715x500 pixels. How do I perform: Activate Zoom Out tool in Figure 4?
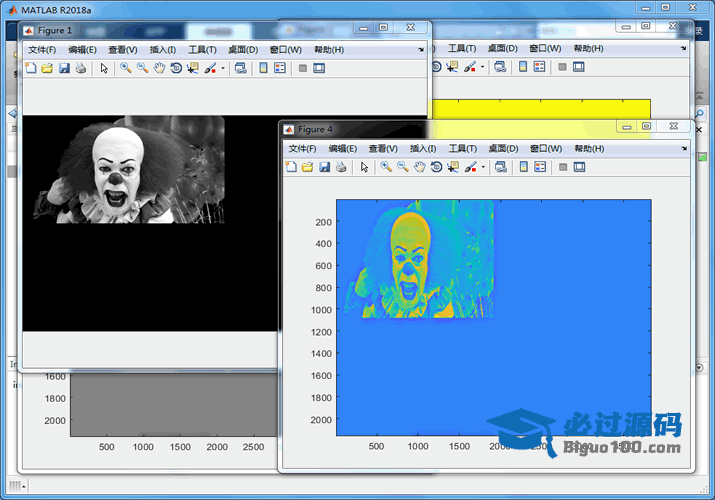tap(403, 167)
